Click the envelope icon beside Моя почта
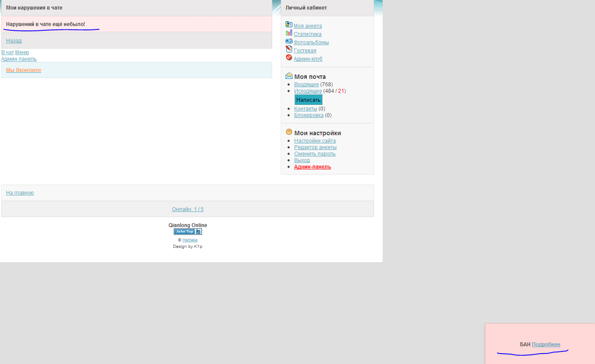The image size is (595, 364). (x=289, y=76)
